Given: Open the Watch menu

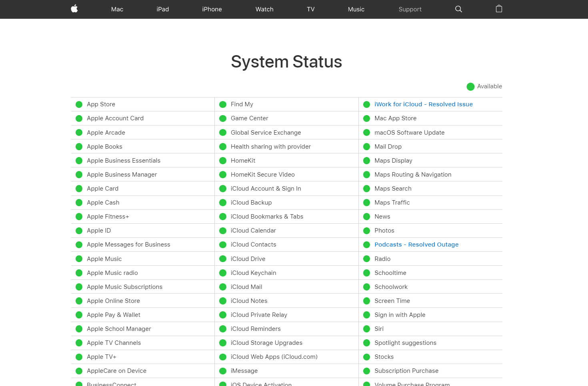Looking at the screenshot, I should coord(264,9).
